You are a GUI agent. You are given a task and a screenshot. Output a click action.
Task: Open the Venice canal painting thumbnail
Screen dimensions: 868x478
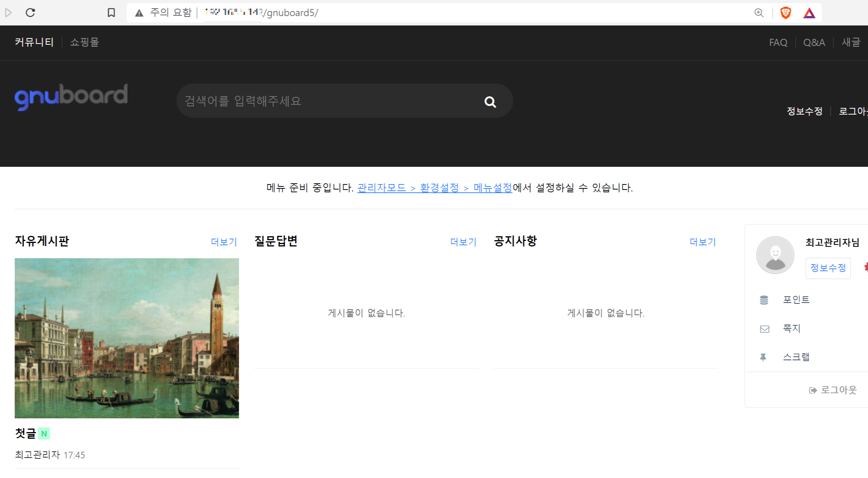tap(127, 338)
